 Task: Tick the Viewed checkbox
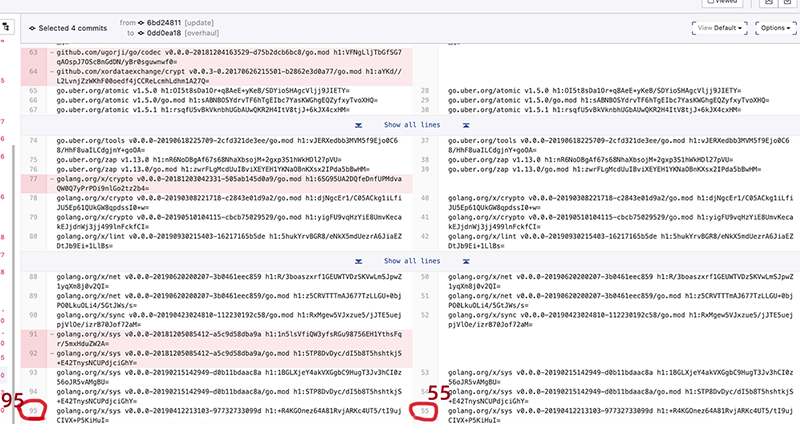pos(711,2)
